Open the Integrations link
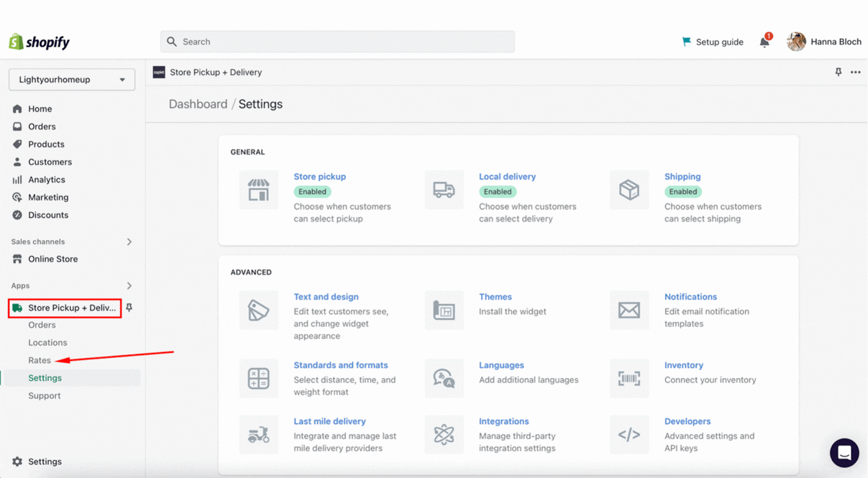 [503, 422]
